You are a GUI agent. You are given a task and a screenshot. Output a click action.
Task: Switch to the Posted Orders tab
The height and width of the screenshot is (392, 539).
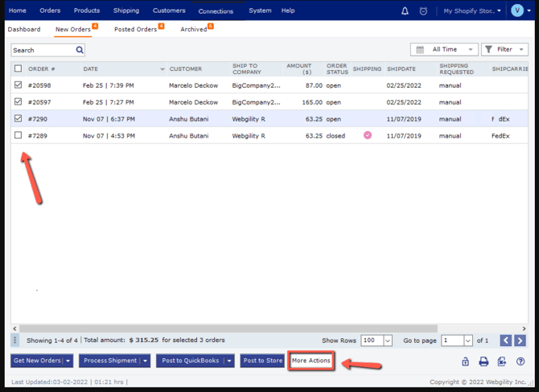[136, 30]
